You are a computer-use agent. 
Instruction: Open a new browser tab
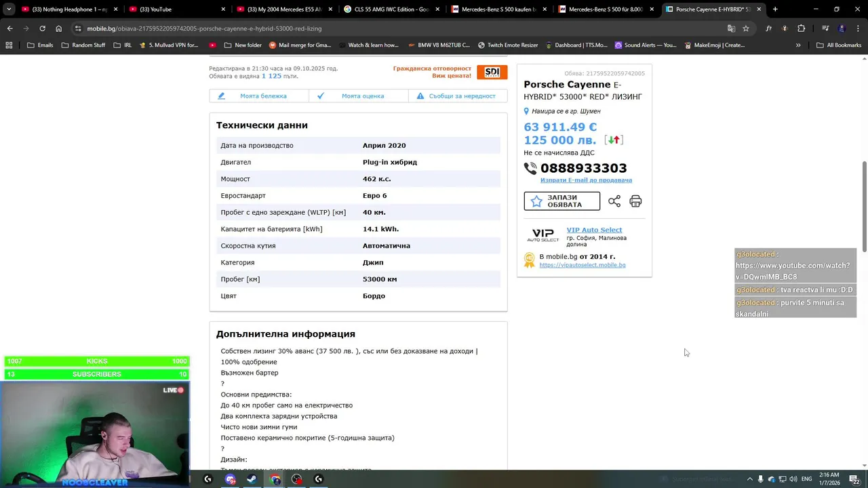pos(775,9)
